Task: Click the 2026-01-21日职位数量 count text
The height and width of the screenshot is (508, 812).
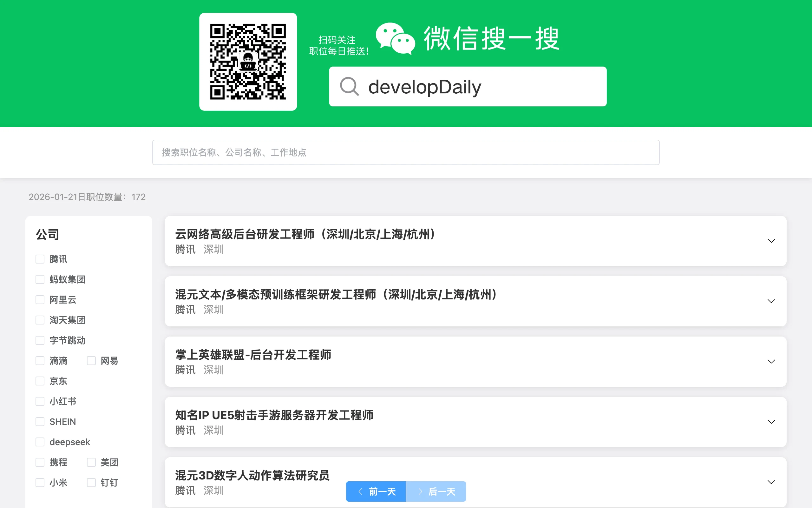Action: [x=87, y=197]
